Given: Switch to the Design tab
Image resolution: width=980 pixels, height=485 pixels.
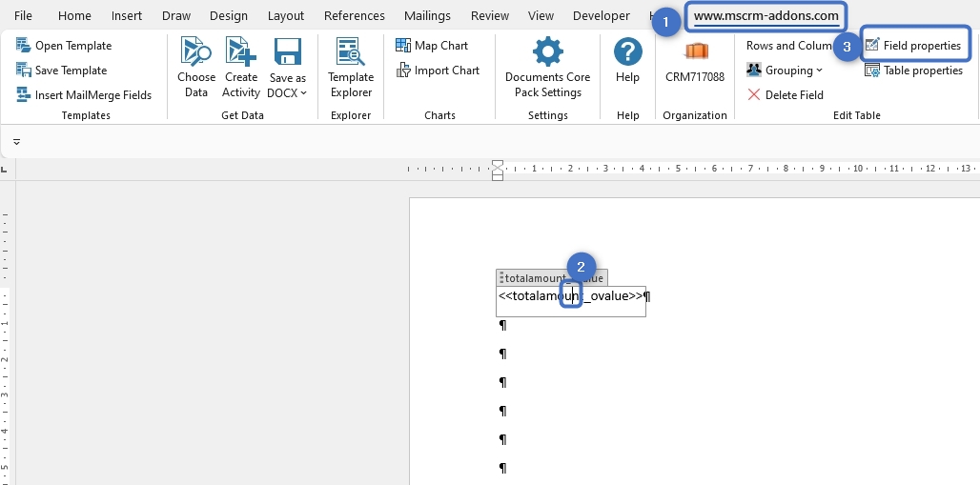Looking at the screenshot, I should click(229, 15).
